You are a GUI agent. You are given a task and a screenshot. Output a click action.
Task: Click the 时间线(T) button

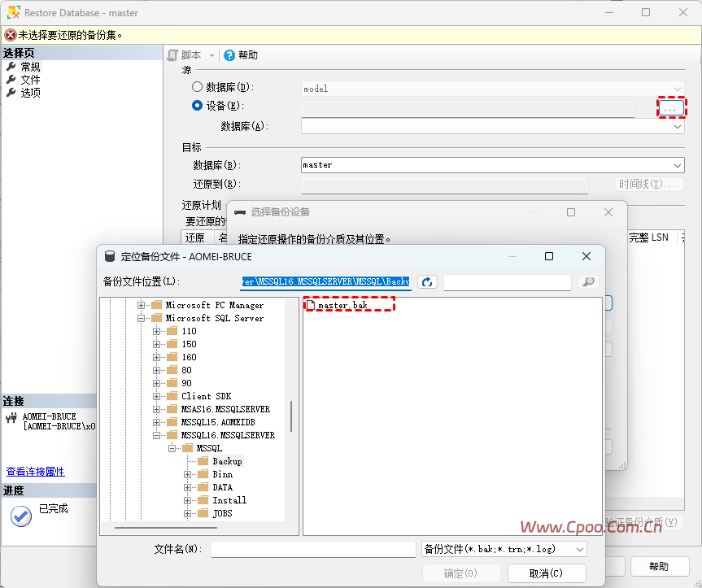coord(649,184)
